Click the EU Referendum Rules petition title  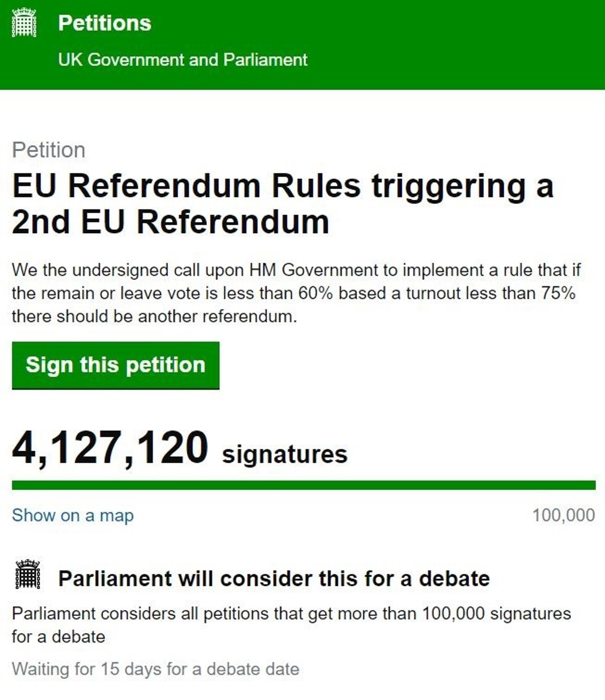pyautogui.click(x=282, y=186)
